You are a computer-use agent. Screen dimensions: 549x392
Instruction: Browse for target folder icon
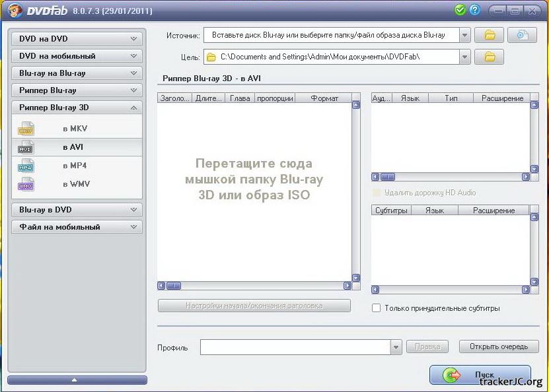pyautogui.click(x=490, y=57)
